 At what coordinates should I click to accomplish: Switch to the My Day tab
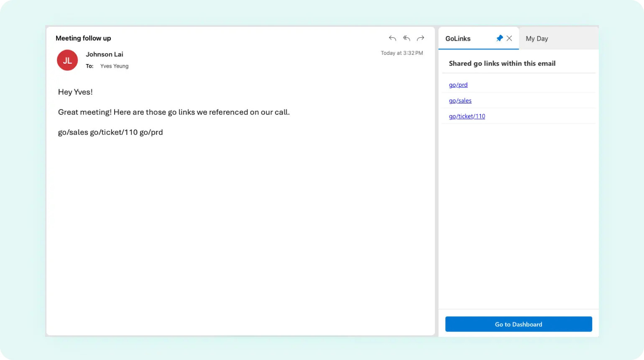pos(537,38)
